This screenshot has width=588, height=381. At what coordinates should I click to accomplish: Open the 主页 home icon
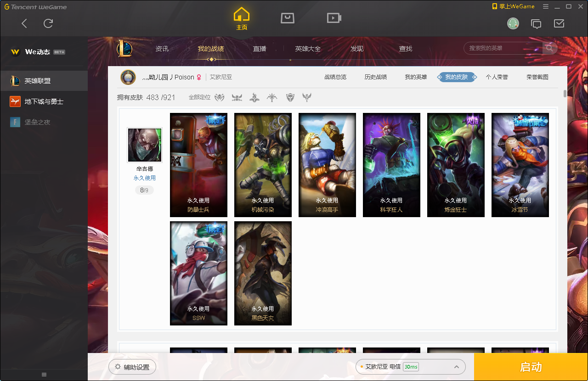242,19
